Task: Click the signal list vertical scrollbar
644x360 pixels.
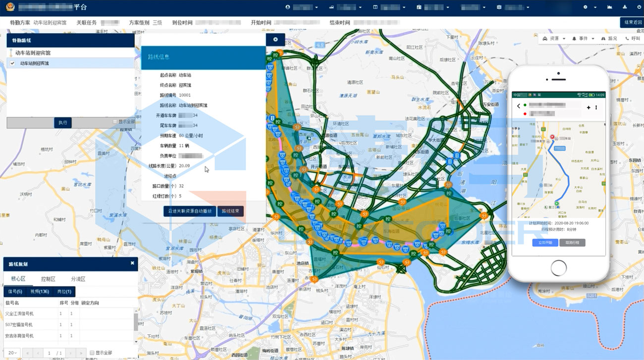Action: tap(136, 322)
